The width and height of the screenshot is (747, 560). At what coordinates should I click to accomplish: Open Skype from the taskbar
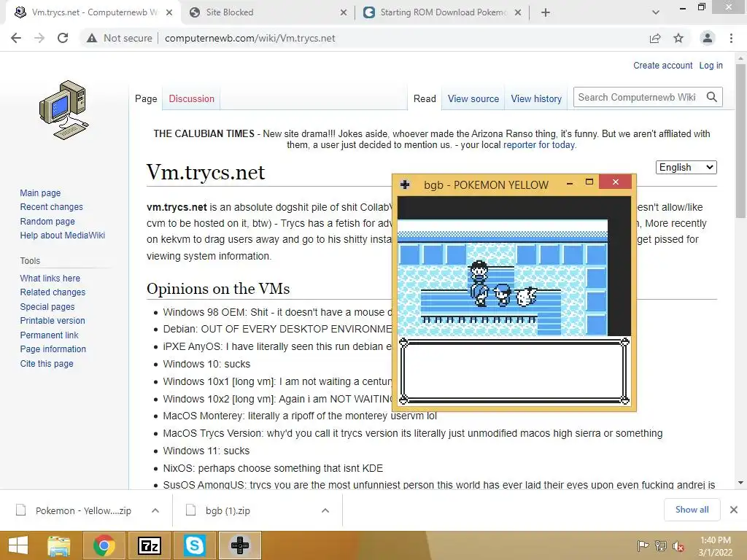(x=194, y=545)
